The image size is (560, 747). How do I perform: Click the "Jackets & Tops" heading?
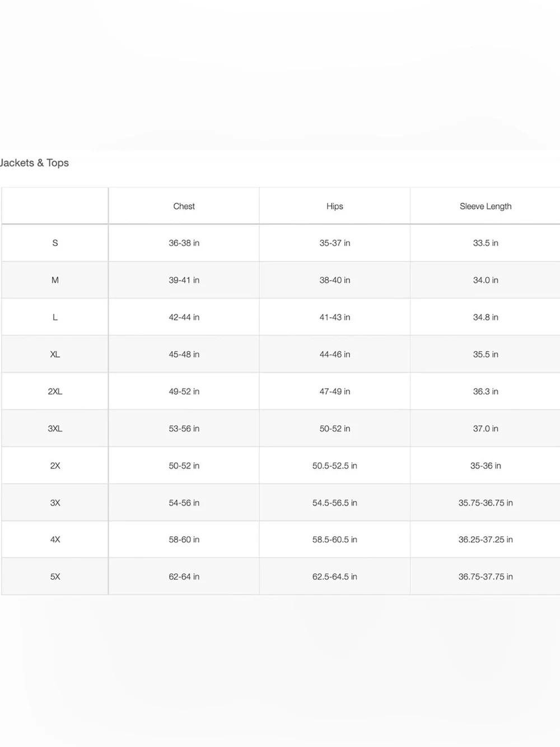point(34,163)
